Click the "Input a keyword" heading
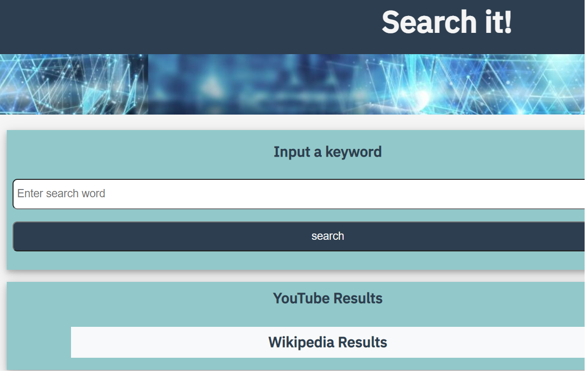The height and width of the screenshot is (380, 588). pyautogui.click(x=327, y=152)
